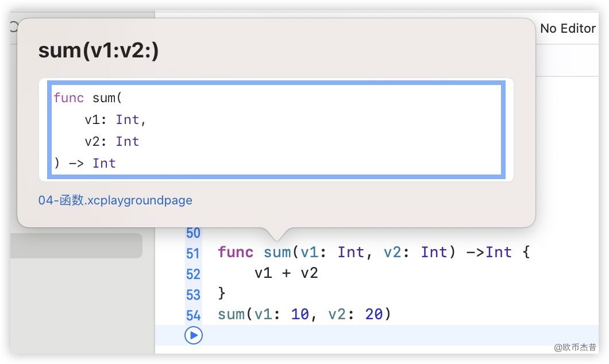This screenshot has height=364, width=609.
Task: Click the ->Int return type on line 51
Action: (x=492, y=252)
